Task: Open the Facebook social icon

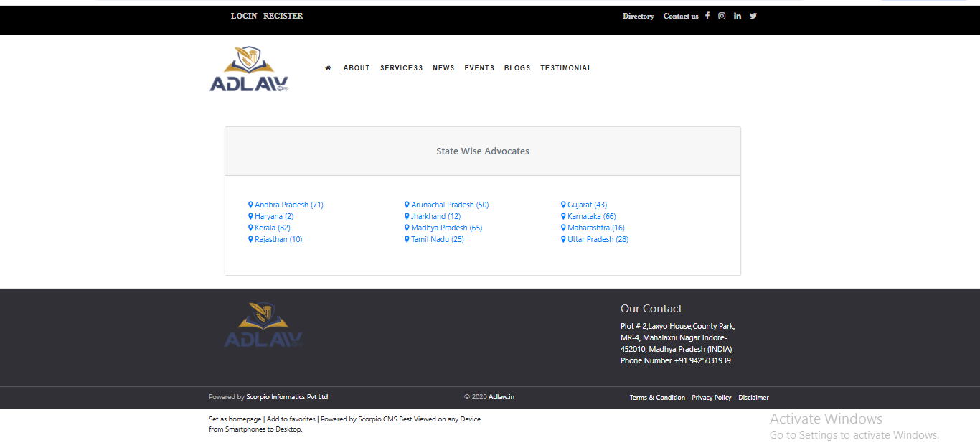Action: pyautogui.click(x=707, y=15)
